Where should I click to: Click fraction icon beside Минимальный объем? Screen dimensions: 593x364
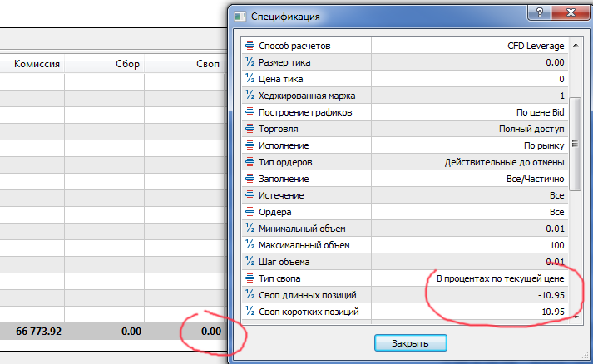[250, 229]
